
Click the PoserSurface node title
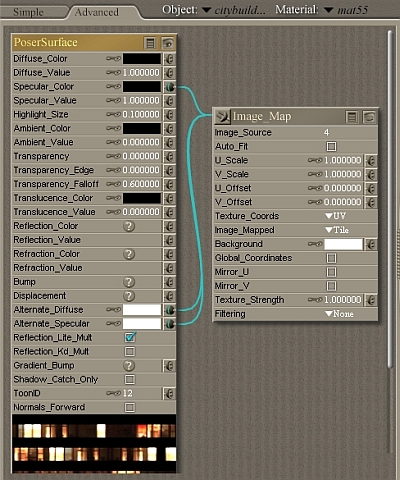pos(46,43)
